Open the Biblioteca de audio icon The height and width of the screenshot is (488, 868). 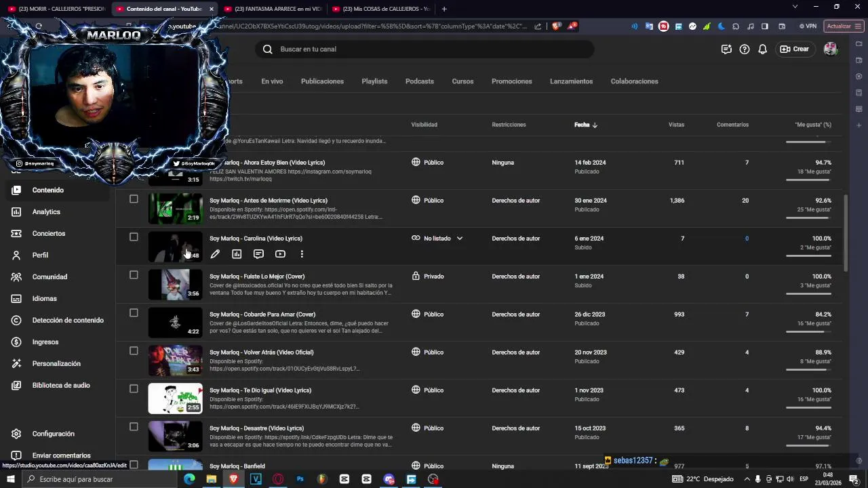(16, 385)
